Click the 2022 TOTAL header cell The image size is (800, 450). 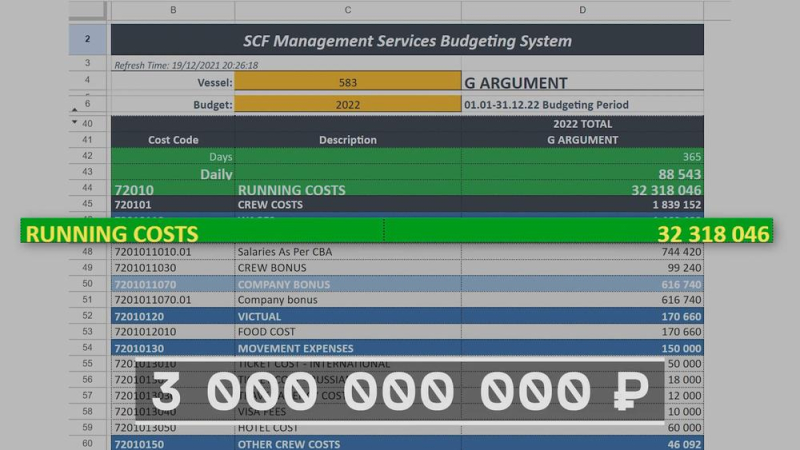583,124
